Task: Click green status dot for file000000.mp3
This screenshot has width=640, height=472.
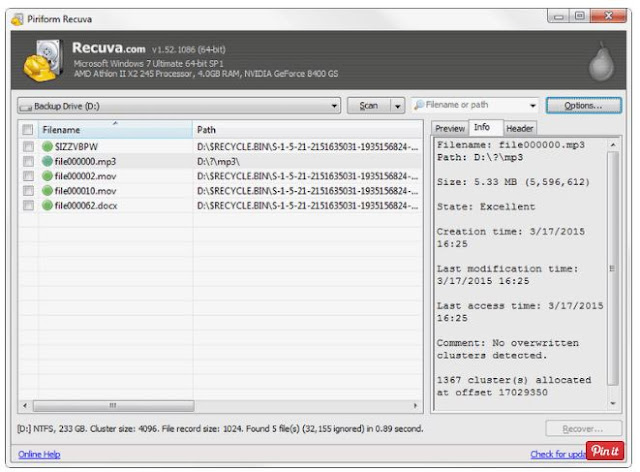Action: tap(47, 161)
